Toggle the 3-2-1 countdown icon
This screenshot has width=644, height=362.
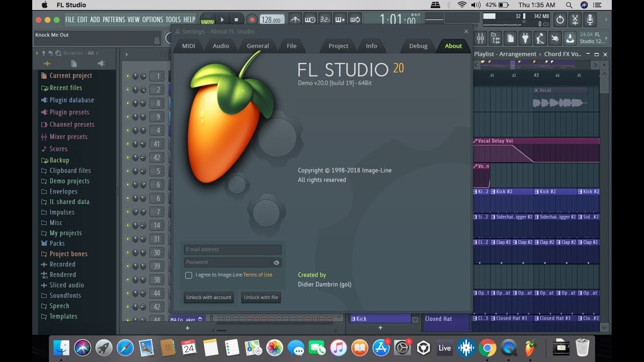325,20
